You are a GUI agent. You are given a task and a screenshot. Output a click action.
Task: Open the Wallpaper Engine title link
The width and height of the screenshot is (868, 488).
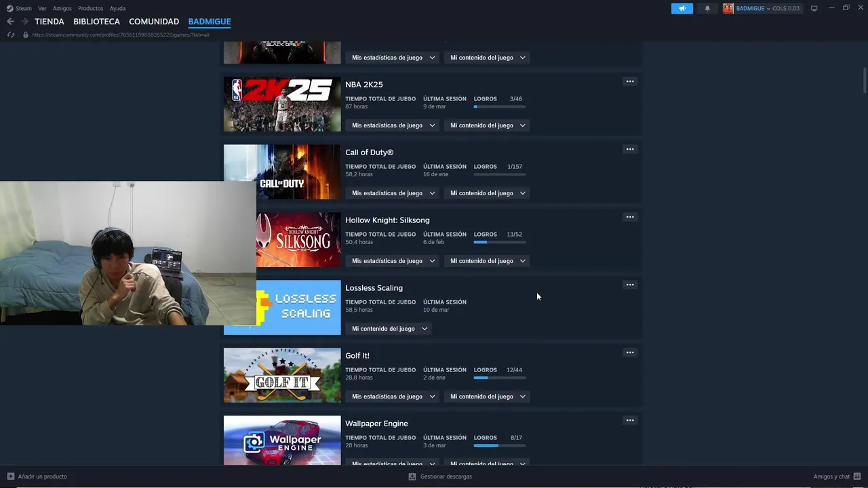376,424
